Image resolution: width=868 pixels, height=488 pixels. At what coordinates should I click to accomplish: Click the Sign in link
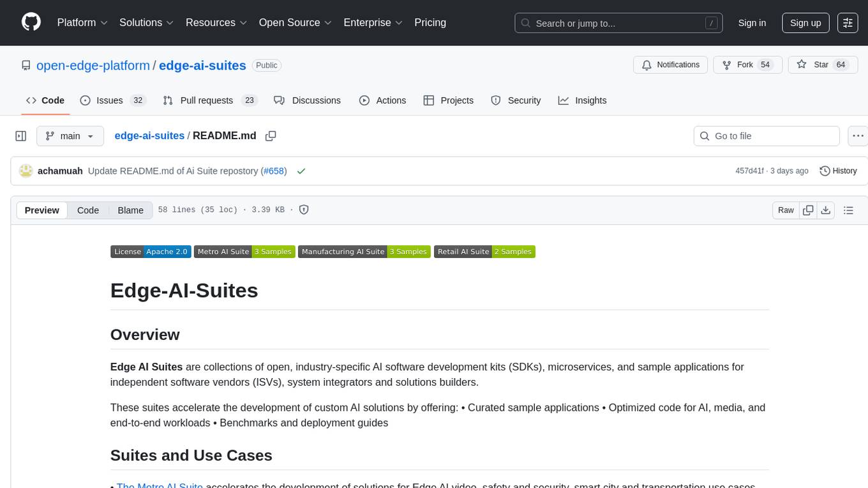752,23
